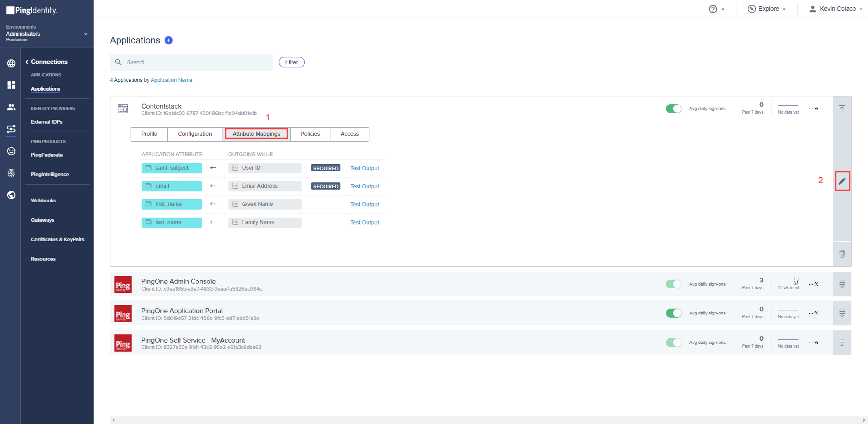
Task: Switch to the Profile tab
Action: pos(149,134)
